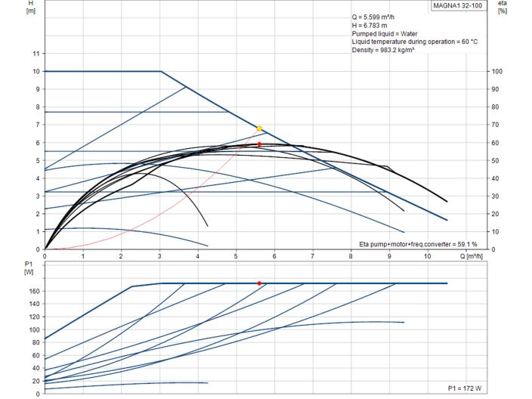Click the H = 6.783 m value
Image resolution: width=532 pixels, height=399 pixels.
371,26
